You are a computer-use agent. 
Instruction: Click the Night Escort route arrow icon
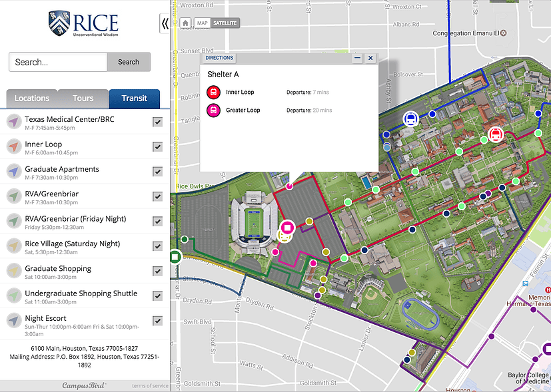(x=14, y=321)
